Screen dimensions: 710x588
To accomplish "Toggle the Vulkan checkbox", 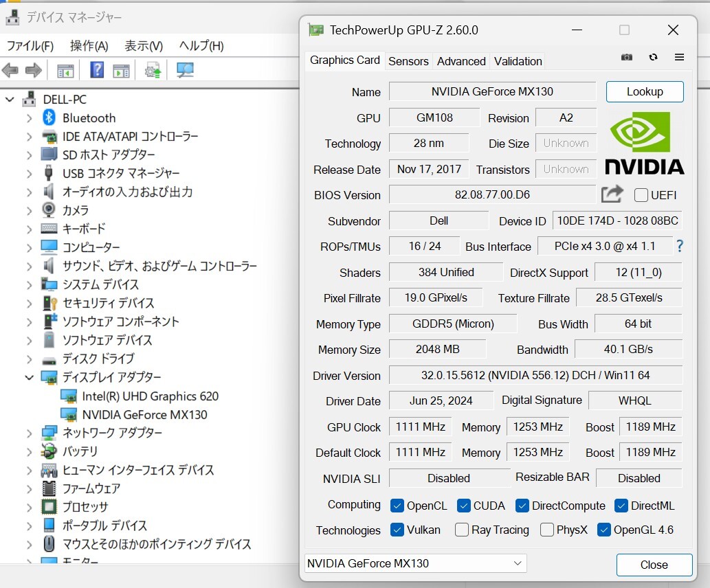I will tap(397, 530).
